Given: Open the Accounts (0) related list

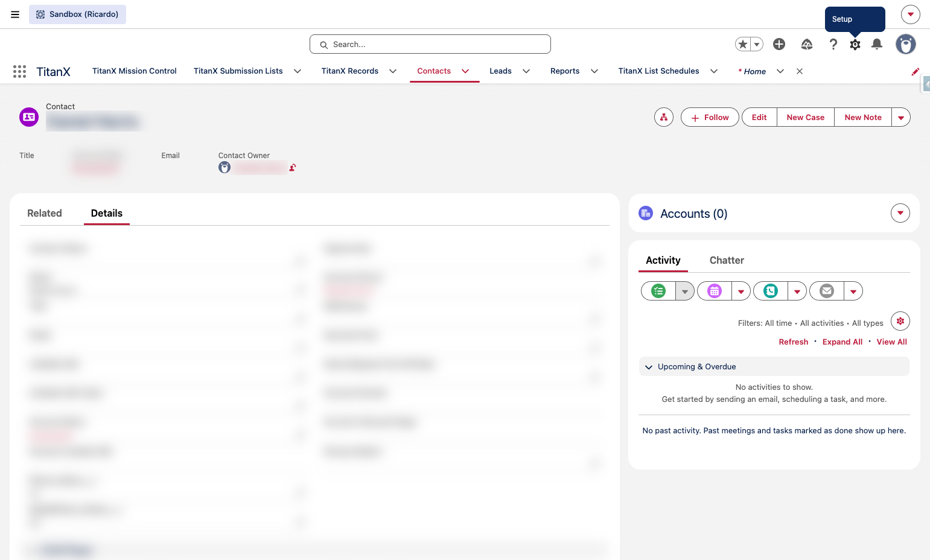Looking at the screenshot, I should coord(694,214).
